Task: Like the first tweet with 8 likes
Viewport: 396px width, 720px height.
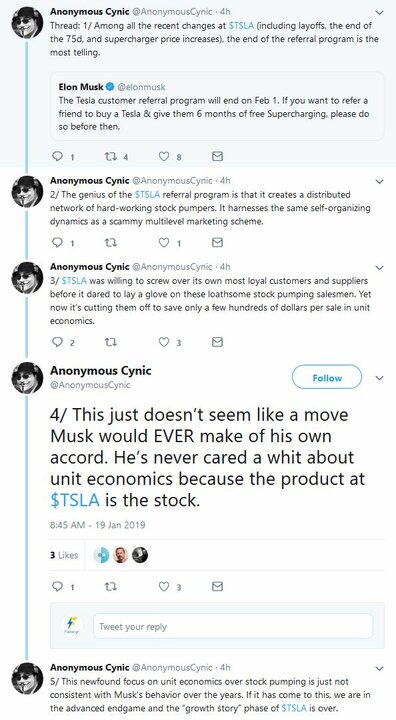Action: [x=164, y=157]
